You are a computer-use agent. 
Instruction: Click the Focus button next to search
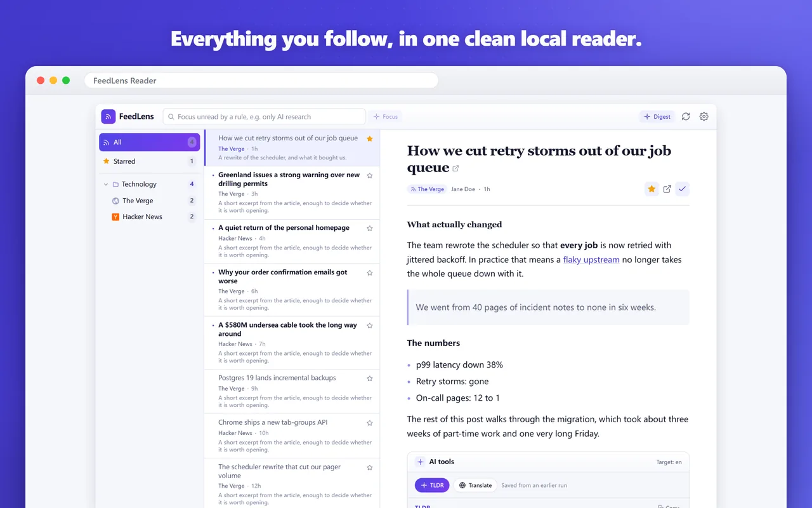click(x=386, y=116)
